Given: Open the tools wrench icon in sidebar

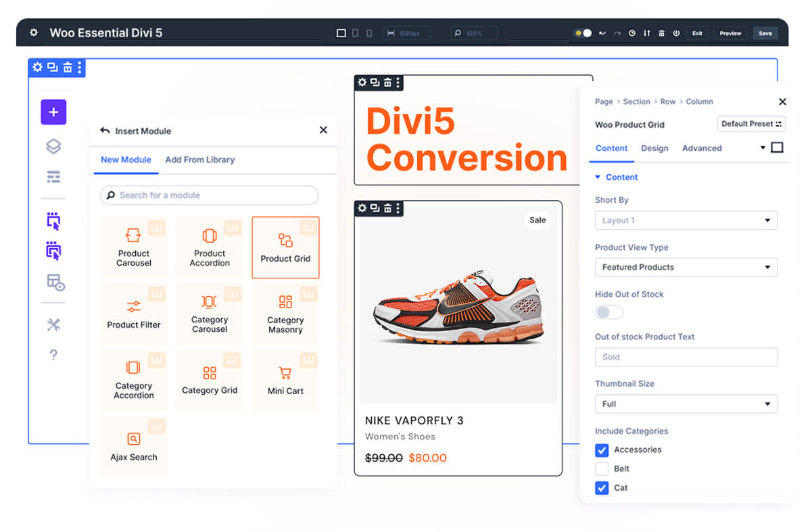Looking at the screenshot, I should (x=53, y=325).
